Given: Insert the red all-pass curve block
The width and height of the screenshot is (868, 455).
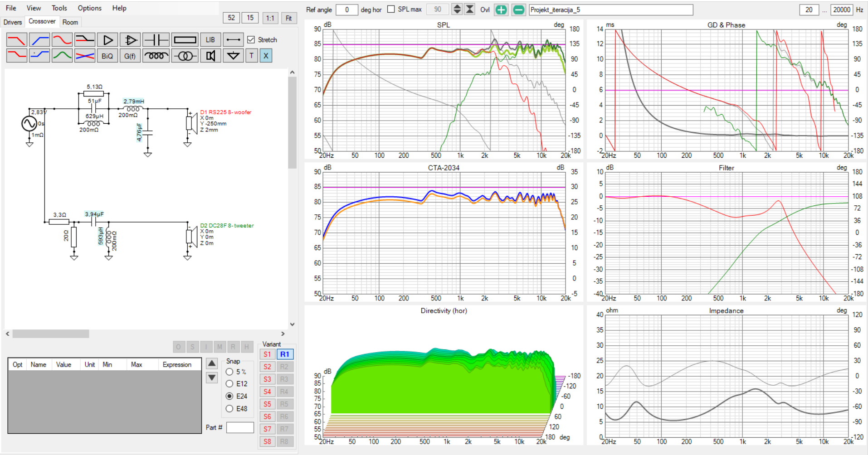Looking at the screenshot, I should 62,40.
